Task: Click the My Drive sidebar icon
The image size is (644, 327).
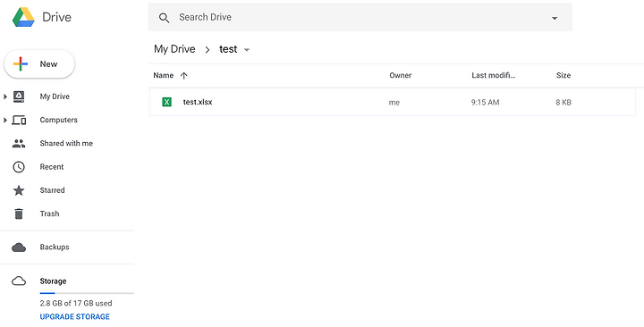Action: click(19, 96)
